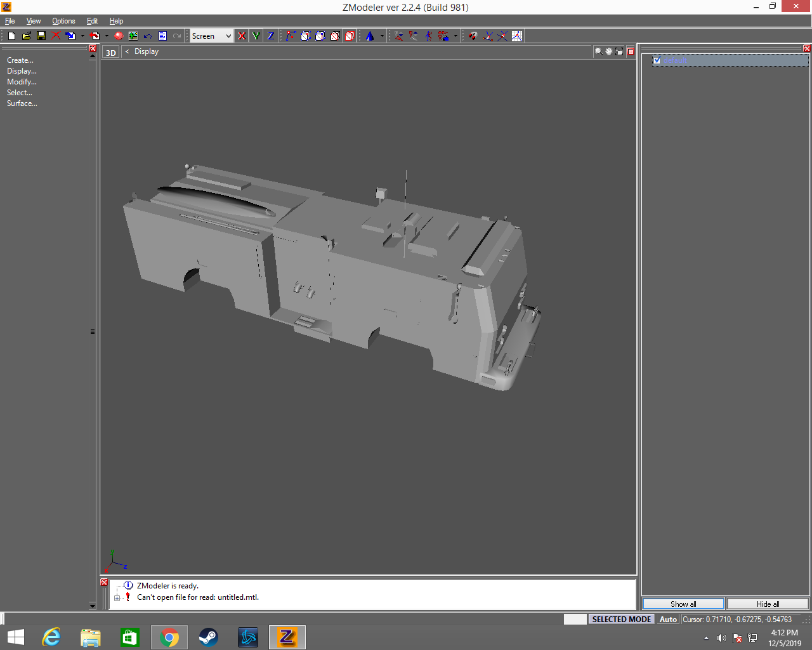
Task: Open the red sphere materials editor
Action: 119,36
